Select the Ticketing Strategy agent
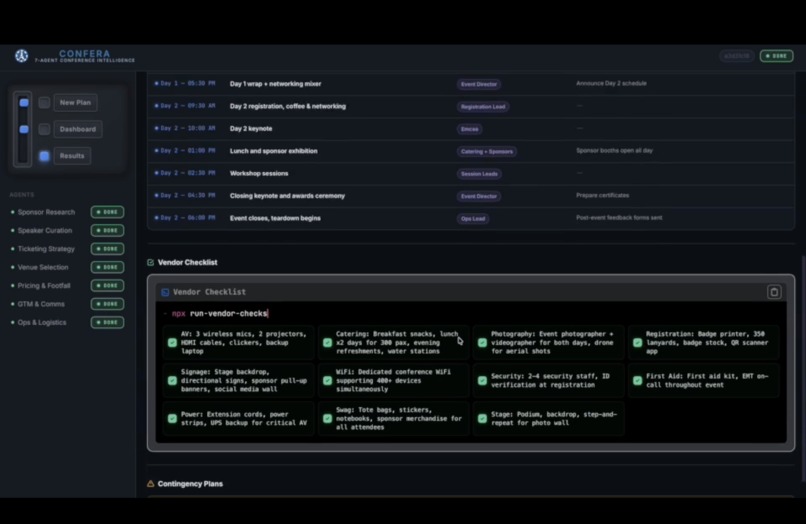Screen dimensions: 806x524 tap(46, 249)
